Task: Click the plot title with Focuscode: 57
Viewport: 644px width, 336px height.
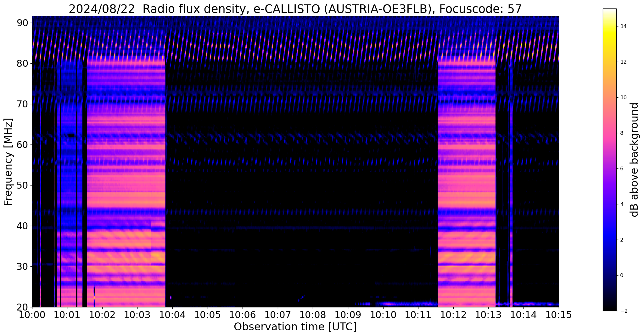Action: [295, 9]
